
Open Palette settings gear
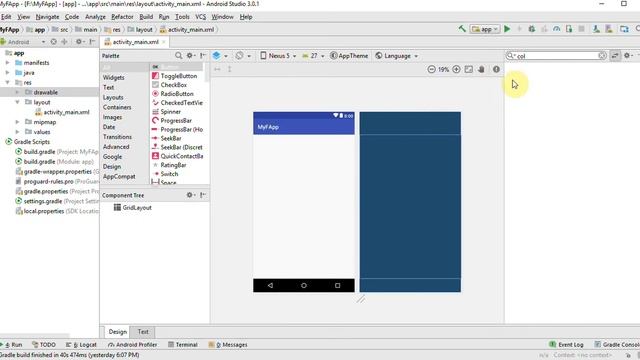(190, 56)
